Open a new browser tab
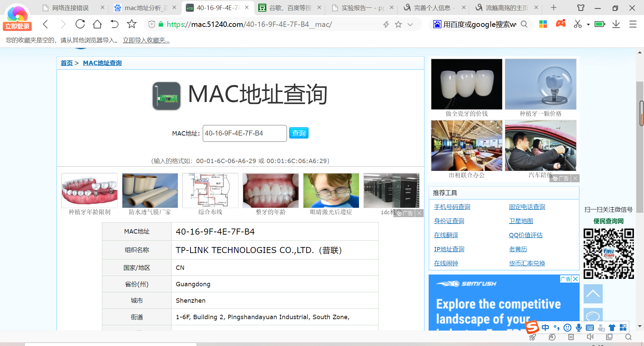Viewport: 644px width, 346px height. point(554,7)
